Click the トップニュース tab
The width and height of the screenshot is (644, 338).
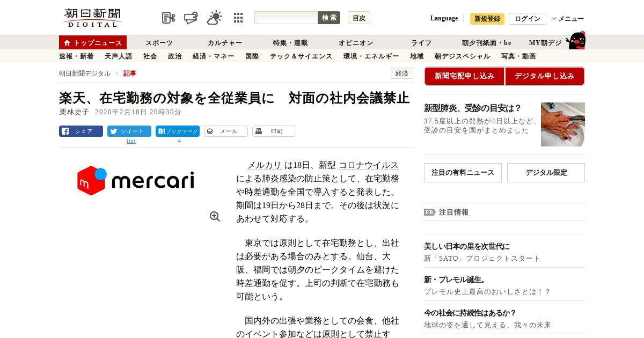pos(93,43)
